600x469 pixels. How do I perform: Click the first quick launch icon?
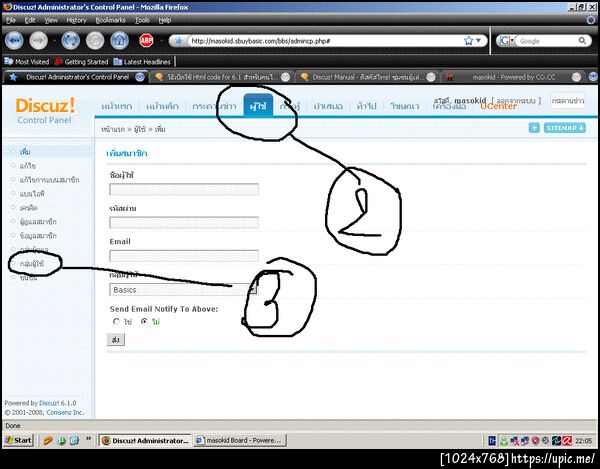coord(48,441)
